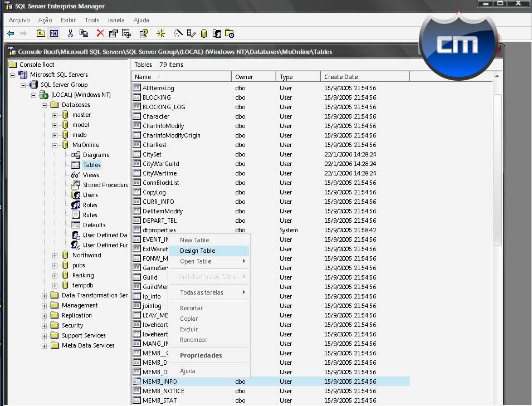Open the Ação menu

(45, 20)
